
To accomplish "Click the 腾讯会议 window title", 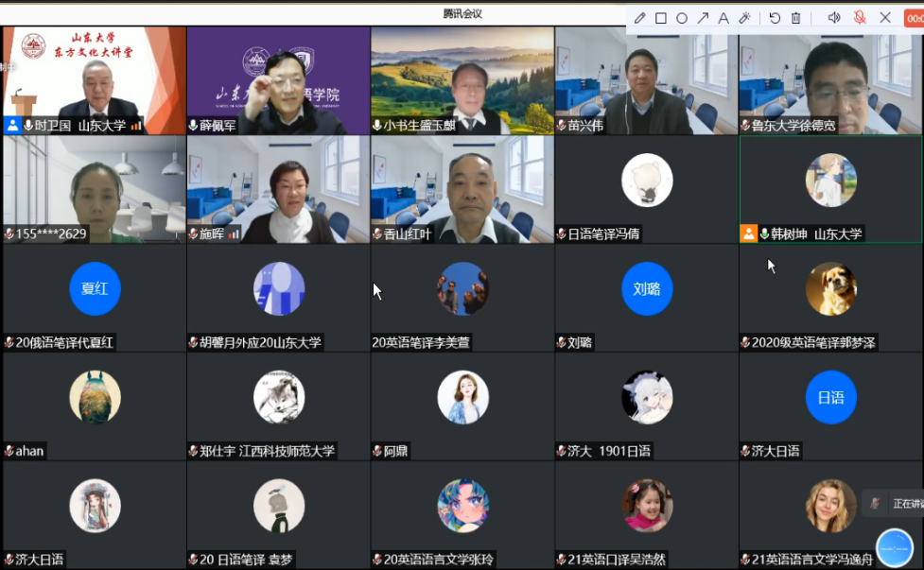I will click(x=462, y=13).
